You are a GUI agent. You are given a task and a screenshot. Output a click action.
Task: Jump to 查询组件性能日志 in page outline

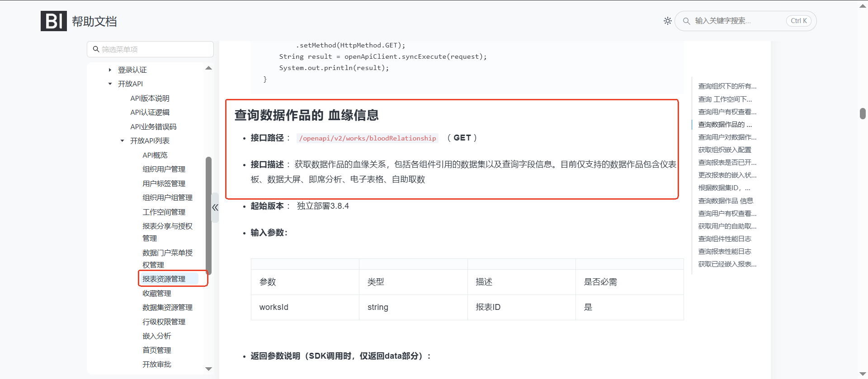click(725, 239)
